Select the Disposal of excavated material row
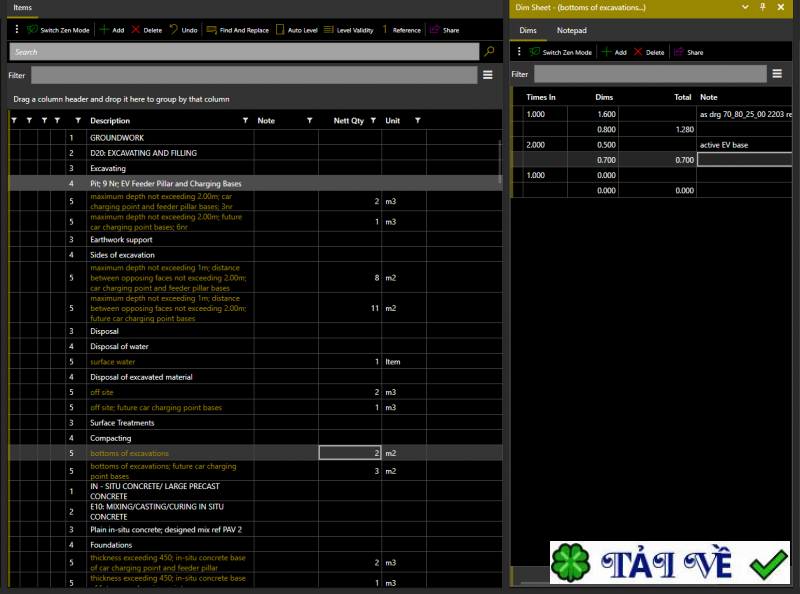Image resolution: width=800 pixels, height=594 pixels. click(255, 377)
